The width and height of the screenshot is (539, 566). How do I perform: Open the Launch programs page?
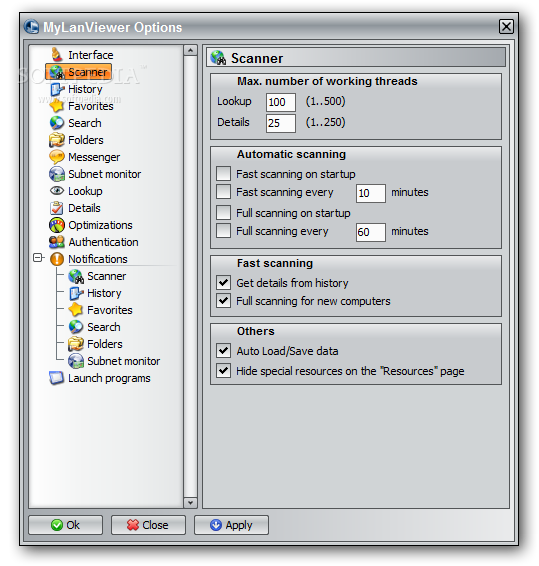(x=109, y=378)
